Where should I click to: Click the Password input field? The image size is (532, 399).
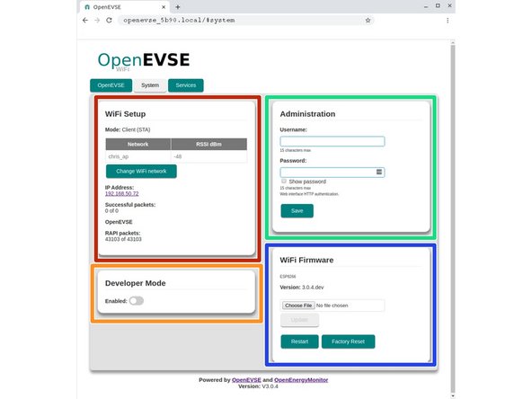(x=332, y=172)
